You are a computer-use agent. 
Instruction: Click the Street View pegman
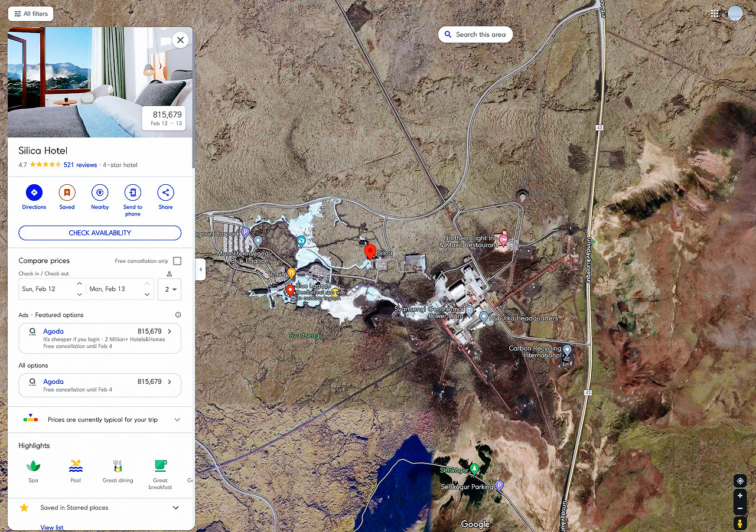coord(740,523)
